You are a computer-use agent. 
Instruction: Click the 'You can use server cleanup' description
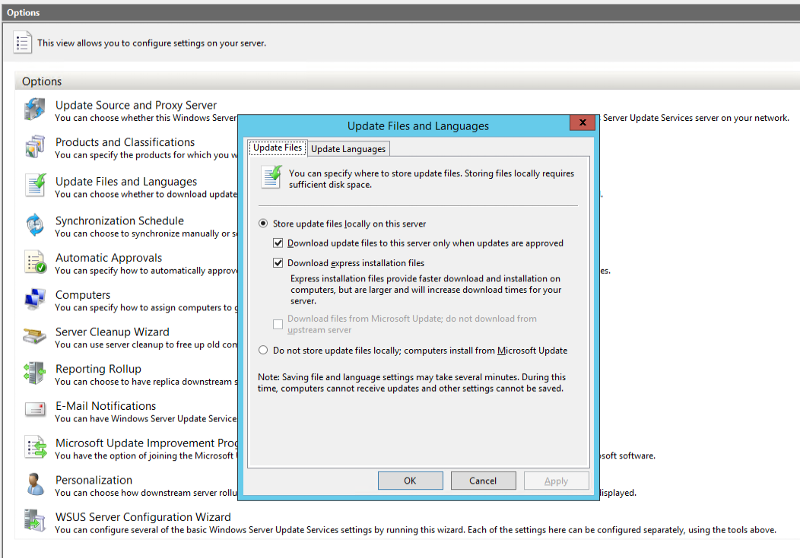point(146,345)
